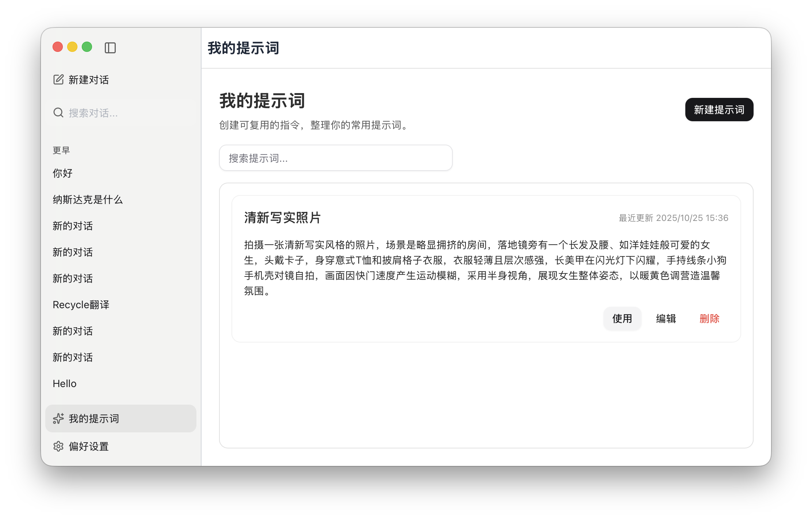Click 删除 to delete the prompt
The image size is (812, 520).
709,318
